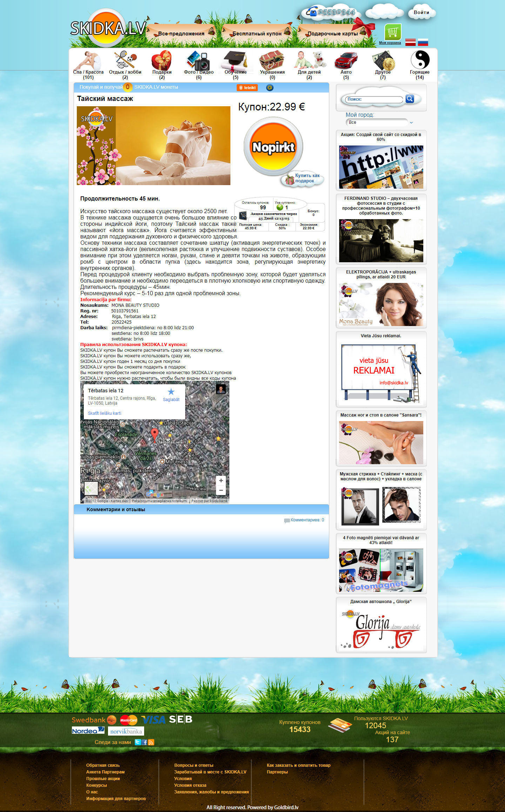Switch language with Latvian flag
The width and height of the screenshot is (505, 812).
(410, 42)
